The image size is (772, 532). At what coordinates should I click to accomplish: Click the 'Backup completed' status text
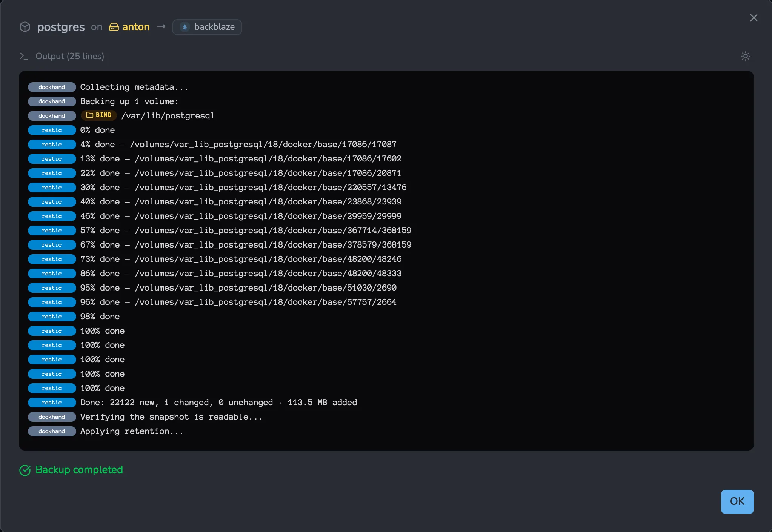click(x=79, y=470)
